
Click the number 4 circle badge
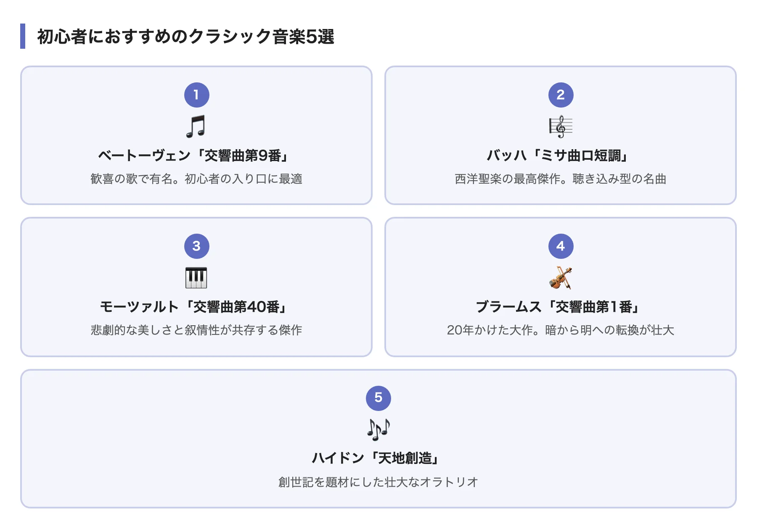pos(561,246)
